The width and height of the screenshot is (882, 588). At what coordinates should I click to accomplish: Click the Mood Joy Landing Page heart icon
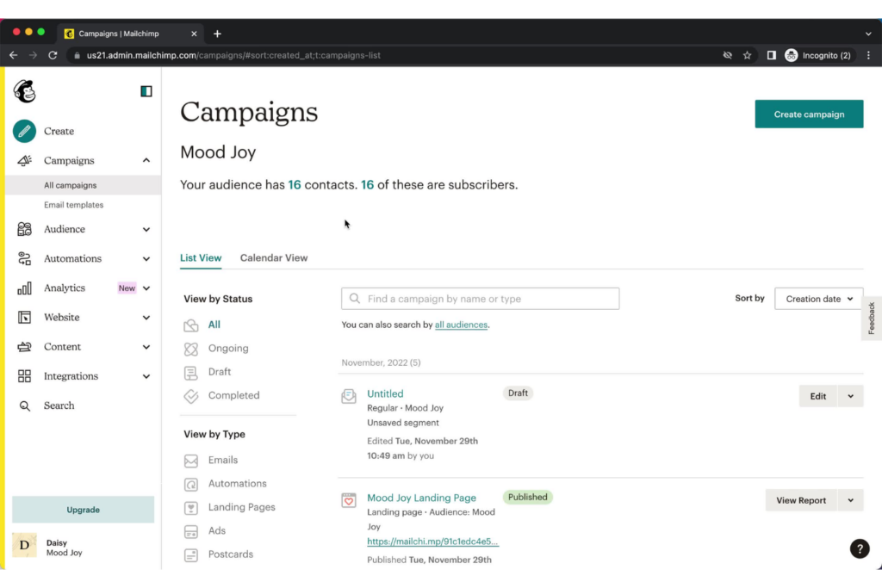349,499
